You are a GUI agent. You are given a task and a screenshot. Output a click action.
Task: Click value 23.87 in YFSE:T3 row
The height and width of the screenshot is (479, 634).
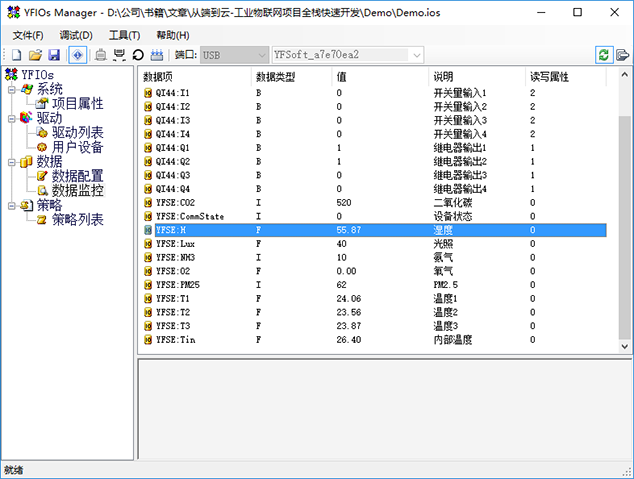349,326
